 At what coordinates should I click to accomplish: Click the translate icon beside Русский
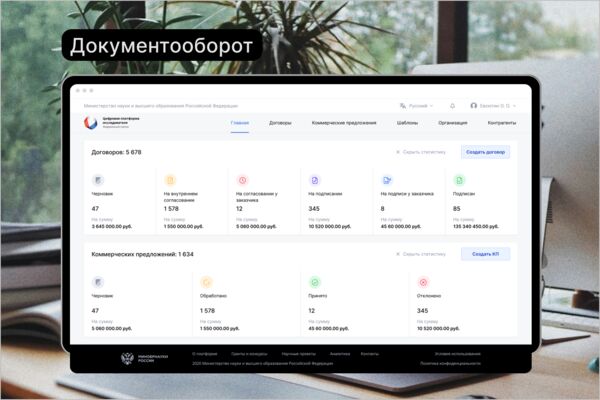coord(403,106)
